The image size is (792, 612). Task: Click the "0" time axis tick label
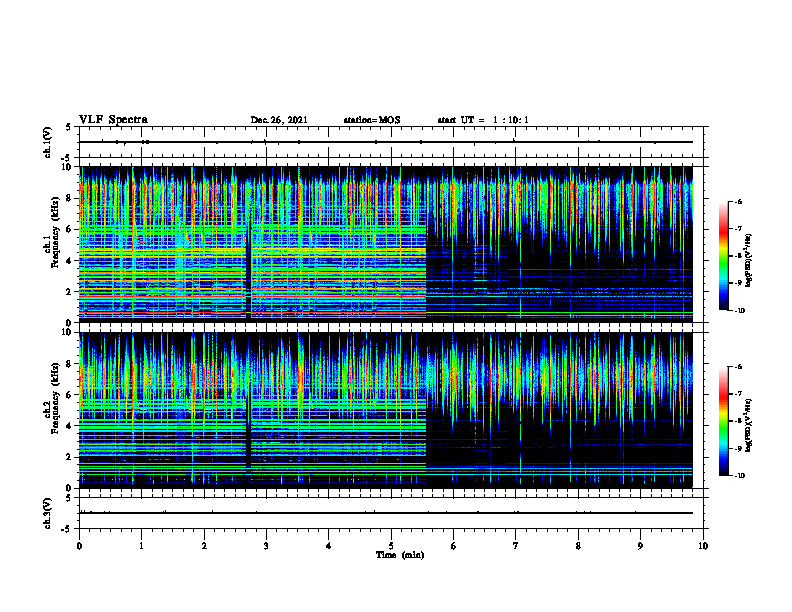click(79, 546)
